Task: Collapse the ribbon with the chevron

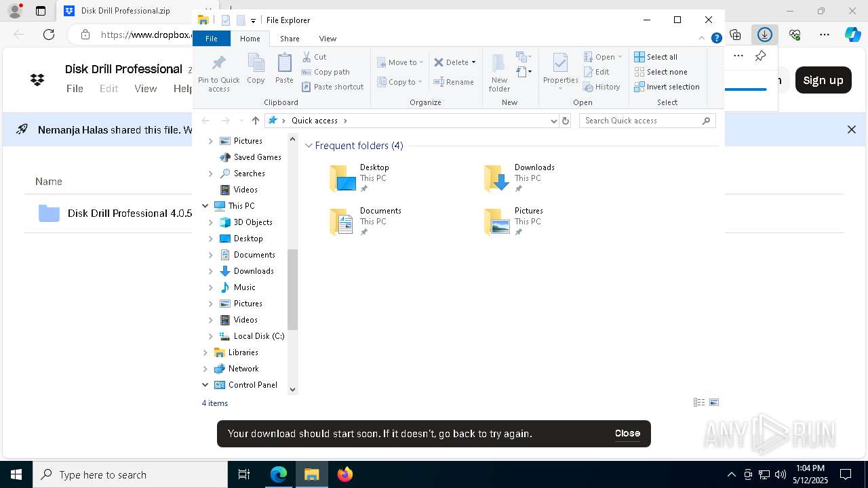Action: coord(702,39)
